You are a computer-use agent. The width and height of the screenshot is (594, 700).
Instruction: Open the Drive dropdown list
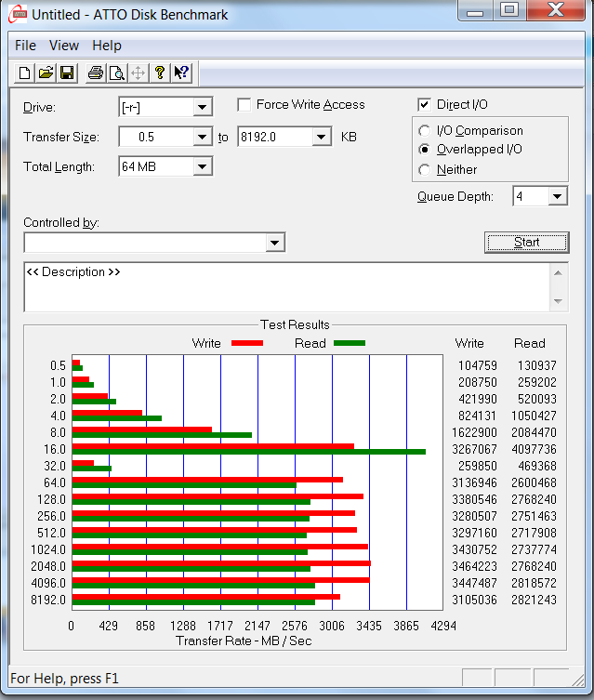click(x=202, y=107)
